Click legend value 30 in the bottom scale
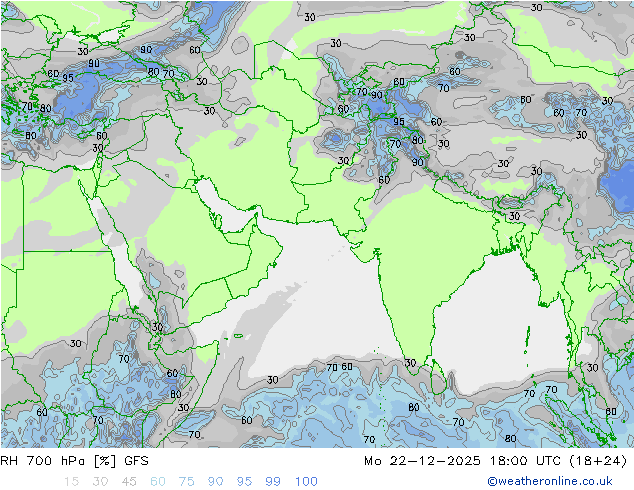This screenshot has width=634, height=490. [x=100, y=481]
